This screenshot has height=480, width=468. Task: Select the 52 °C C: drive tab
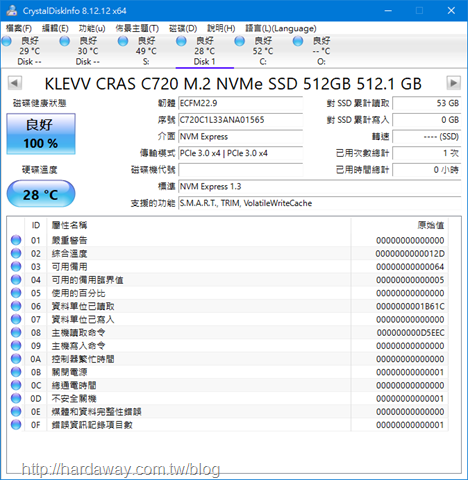263,51
